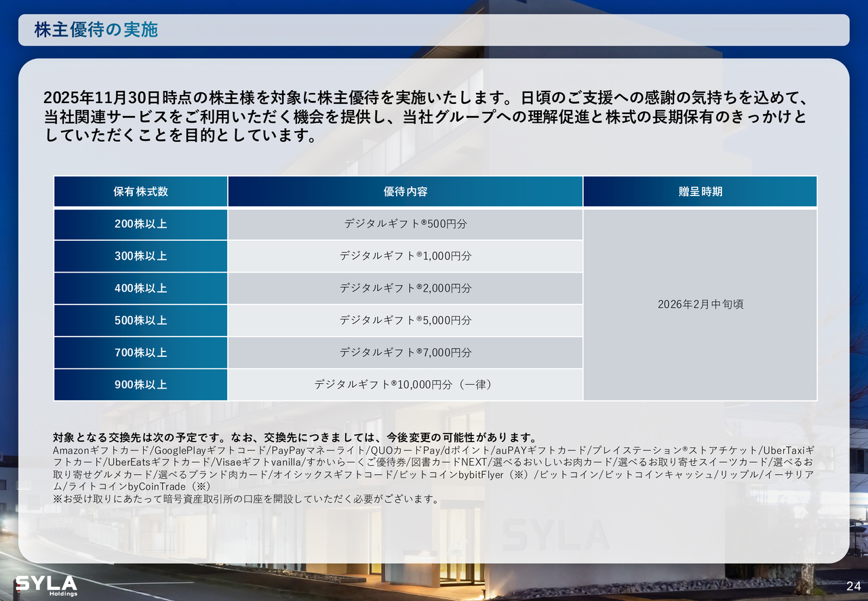
Task: Click the デジタルギフト®10,000円分(一律) cell
Action: [406, 385]
